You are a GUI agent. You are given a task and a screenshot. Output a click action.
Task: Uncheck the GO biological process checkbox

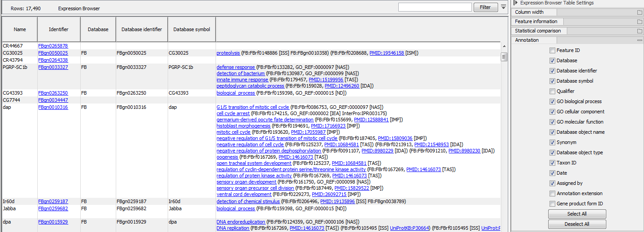[552, 102]
